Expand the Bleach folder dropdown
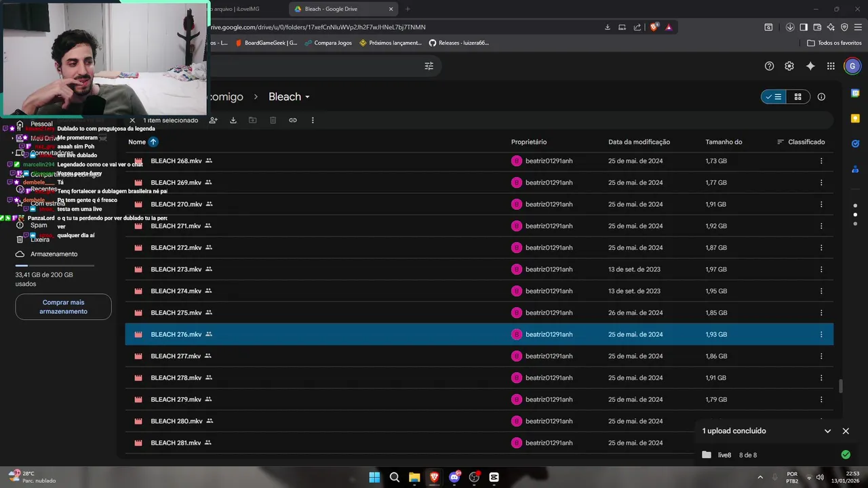Screen dimensions: 868x488 point(307,97)
